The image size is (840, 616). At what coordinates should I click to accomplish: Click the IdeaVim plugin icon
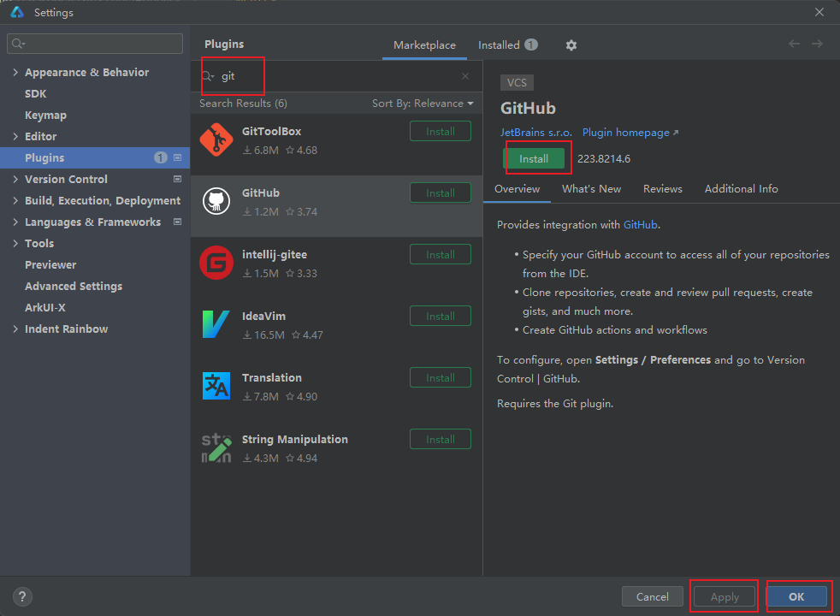216,324
